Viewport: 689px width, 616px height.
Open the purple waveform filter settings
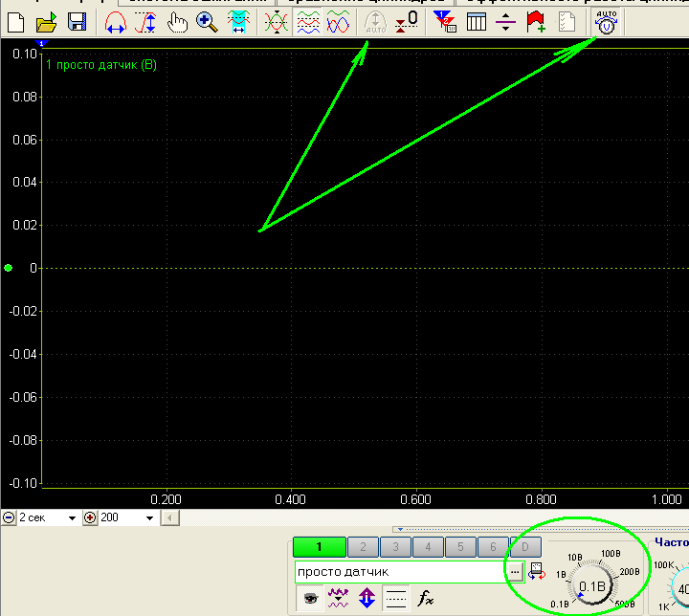pos(338,599)
